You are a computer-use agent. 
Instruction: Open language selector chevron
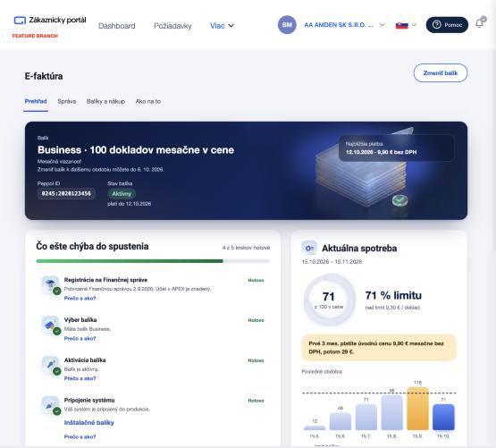point(414,25)
